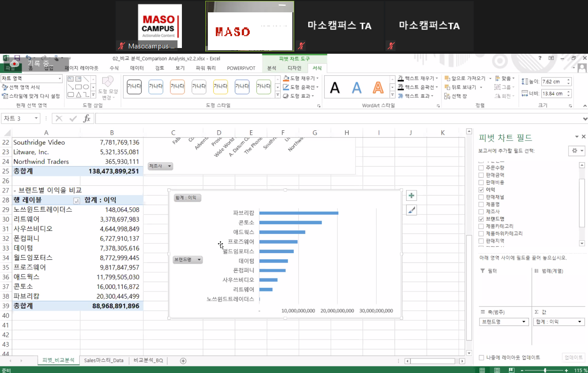Check the 제조사 field checkbox
Viewport: 588px width, 373px height.
481,212
